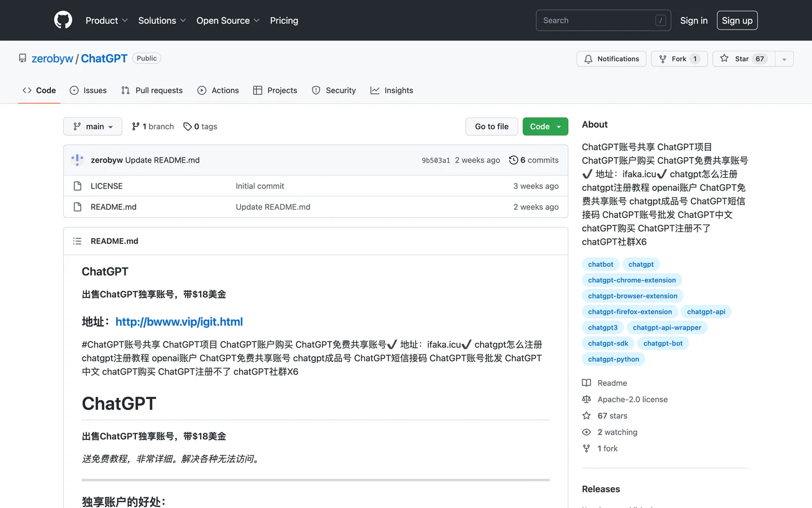Select the chatgpt-api-wrapper topic tag

(x=667, y=327)
